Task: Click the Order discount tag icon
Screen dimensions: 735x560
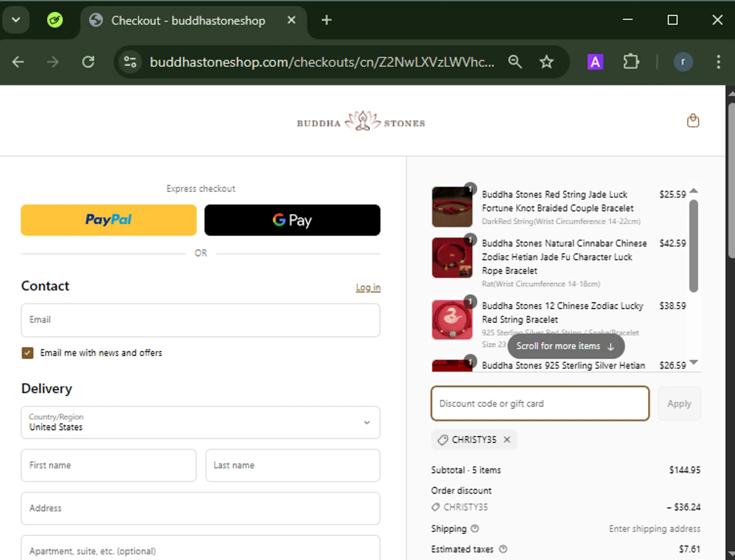Action: pos(436,507)
